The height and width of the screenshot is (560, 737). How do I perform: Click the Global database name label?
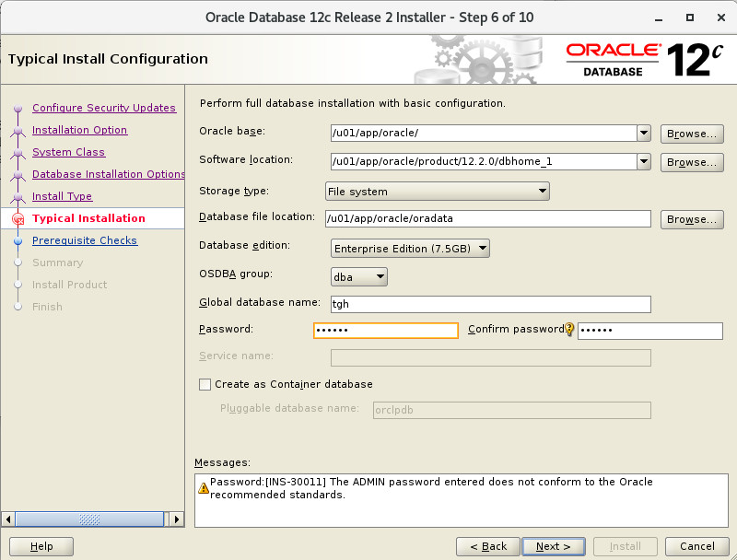(260, 302)
